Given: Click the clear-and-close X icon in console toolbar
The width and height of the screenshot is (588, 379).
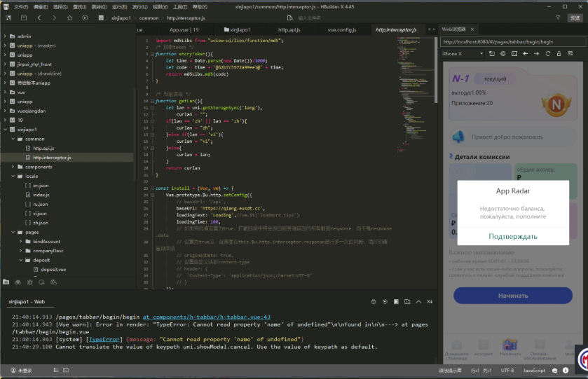Looking at the screenshot, I should (x=430, y=301).
